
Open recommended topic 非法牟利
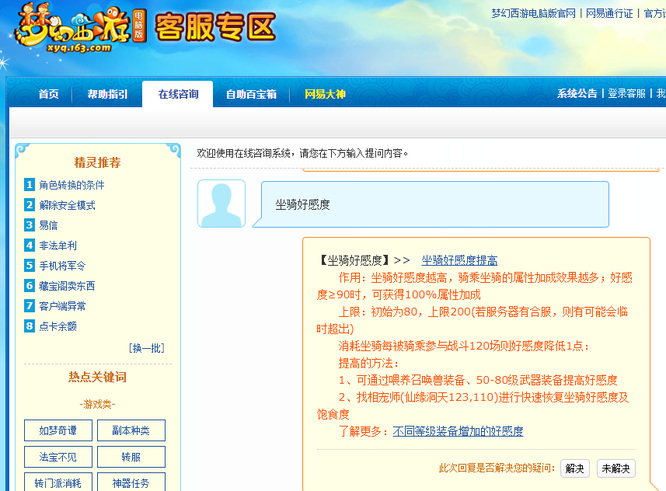[58, 246]
